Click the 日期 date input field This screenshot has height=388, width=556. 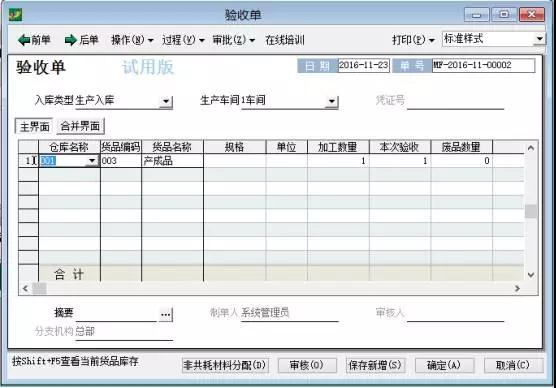(x=363, y=66)
